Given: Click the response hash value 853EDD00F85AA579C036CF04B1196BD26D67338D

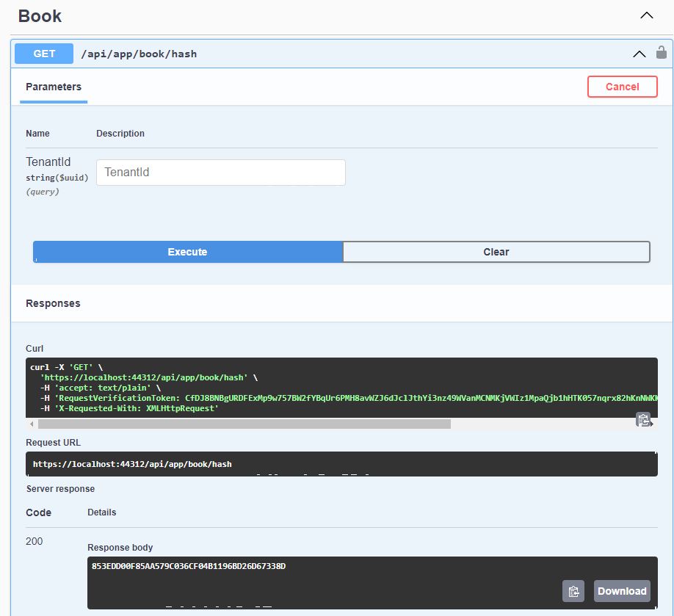Looking at the screenshot, I should point(189,566).
